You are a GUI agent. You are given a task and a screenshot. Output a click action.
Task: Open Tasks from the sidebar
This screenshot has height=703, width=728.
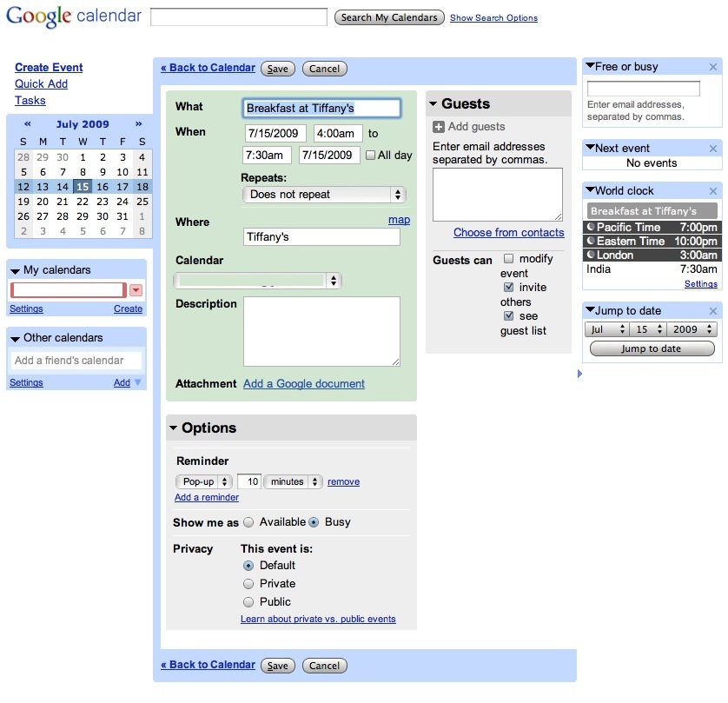point(30,101)
